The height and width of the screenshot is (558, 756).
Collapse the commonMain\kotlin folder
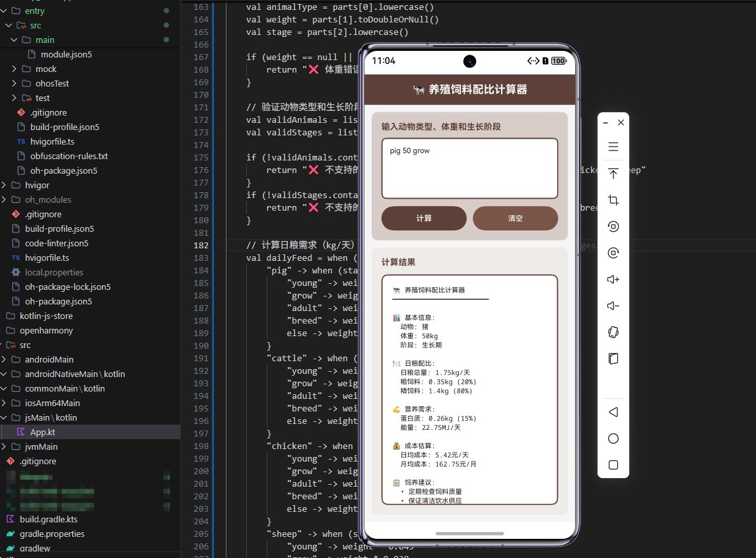point(4,388)
